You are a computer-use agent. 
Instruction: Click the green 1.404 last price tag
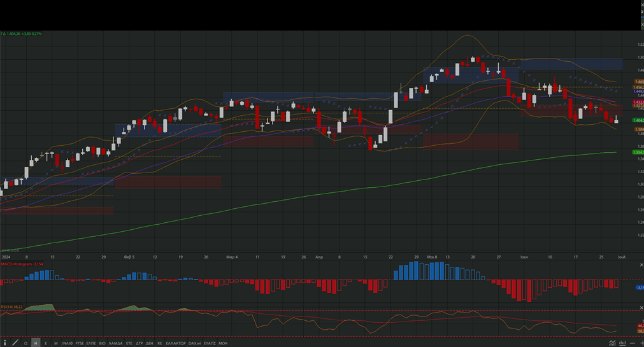click(x=638, y=120)
